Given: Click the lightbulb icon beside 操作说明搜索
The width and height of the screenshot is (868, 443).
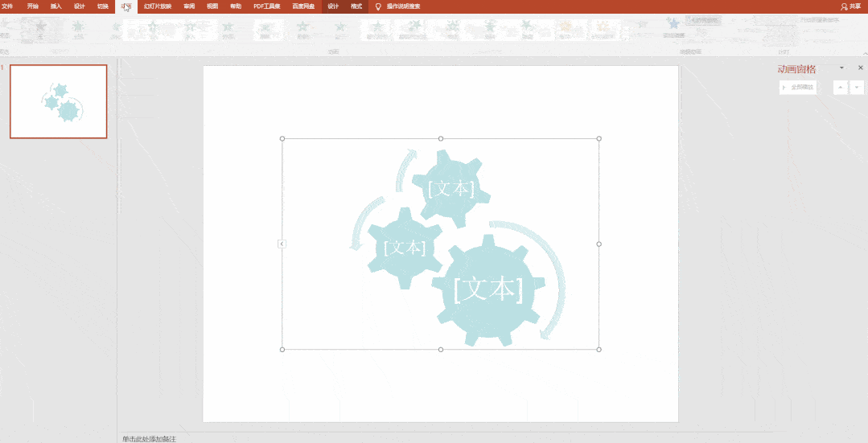Looking at the screenshot, I should coord(379,6).
